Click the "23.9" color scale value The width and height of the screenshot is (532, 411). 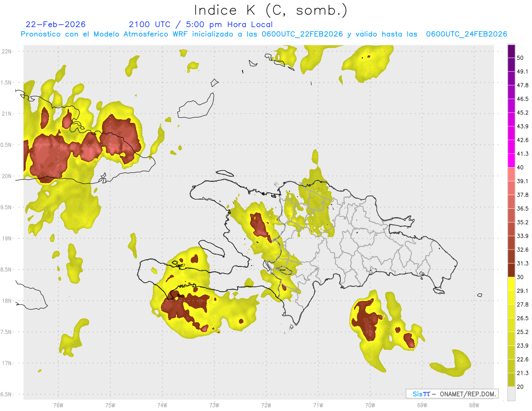523,346
